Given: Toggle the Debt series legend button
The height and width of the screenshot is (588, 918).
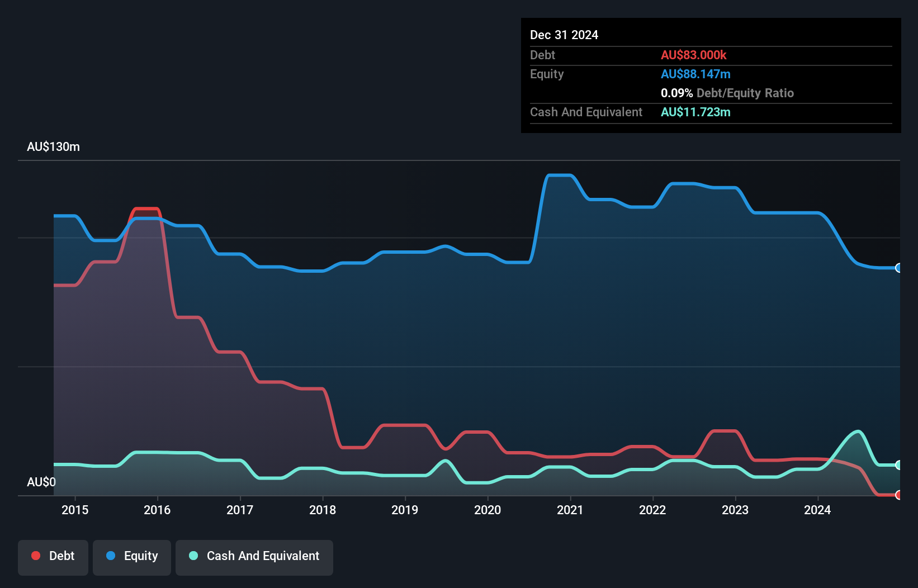Looking at the screenshot, I should (x=53, y=557).
